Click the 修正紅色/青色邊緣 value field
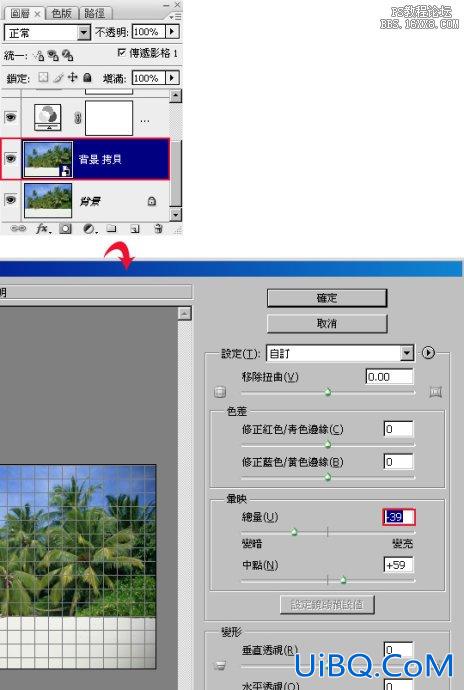 (398, 429)
